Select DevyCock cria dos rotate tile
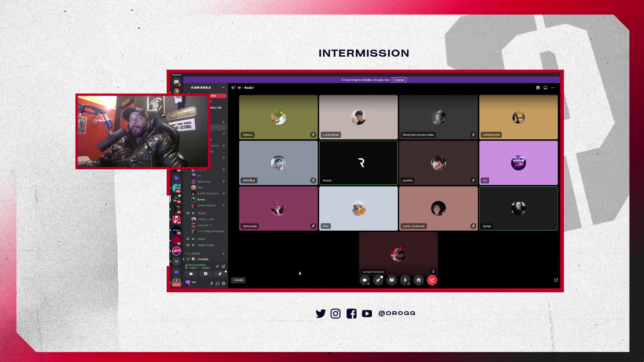Image resolution: width=644 pixels, height=362 pixels. click(x=438, y=117)
